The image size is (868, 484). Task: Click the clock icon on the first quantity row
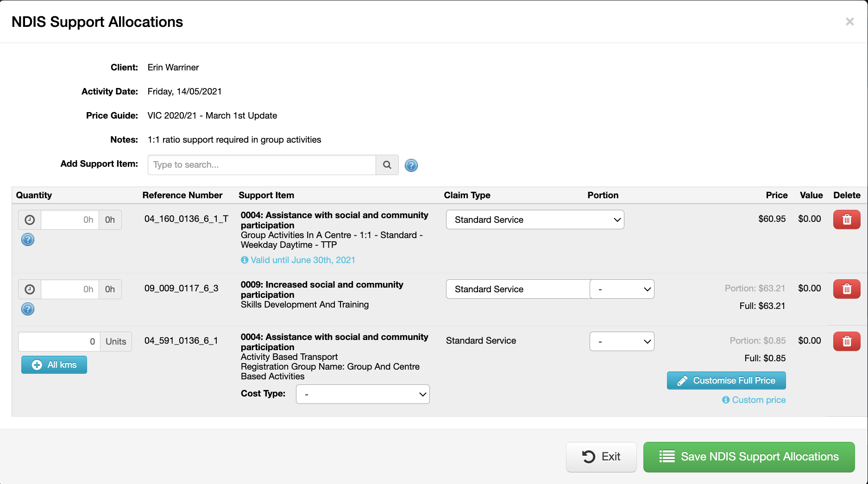click(29, 220)
